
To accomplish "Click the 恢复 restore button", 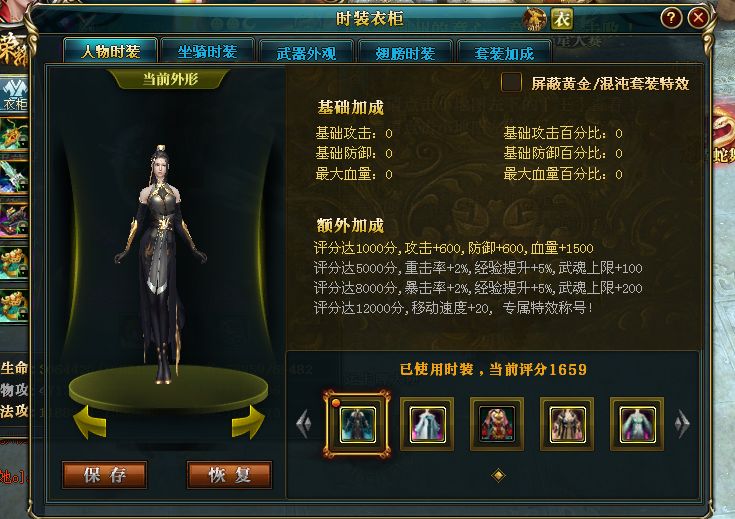I will 229,474.
